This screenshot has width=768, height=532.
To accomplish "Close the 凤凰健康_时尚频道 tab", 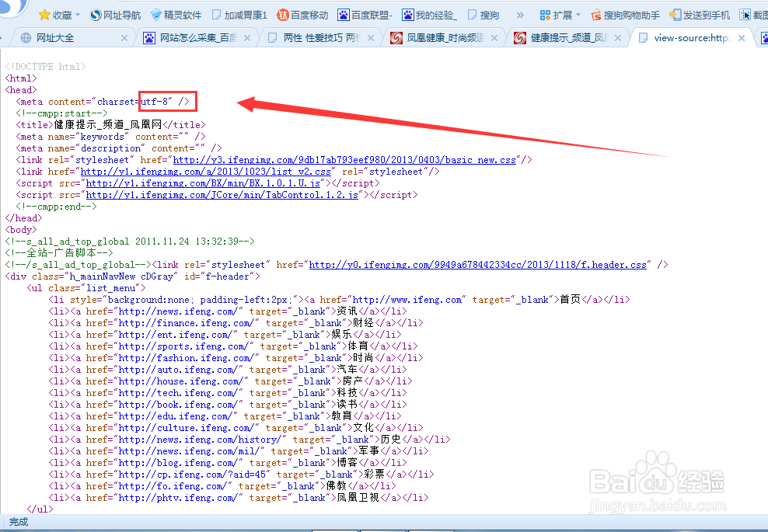I will (494, 38).
